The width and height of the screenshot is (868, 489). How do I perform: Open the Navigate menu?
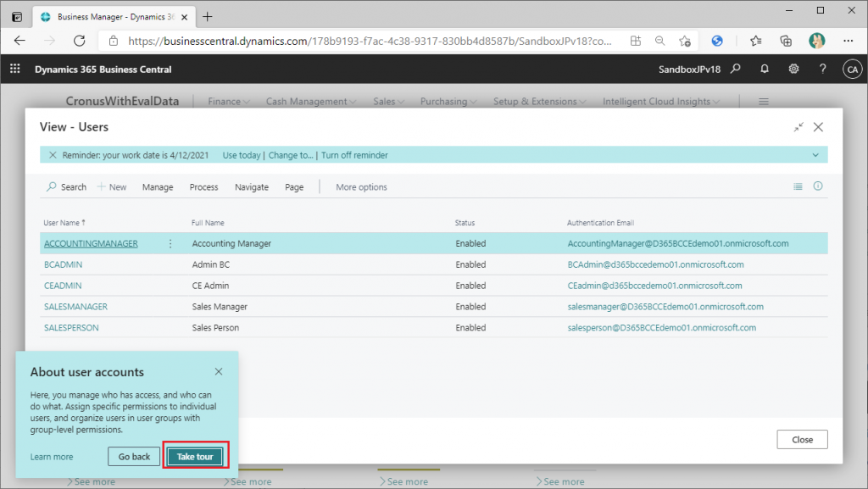251,187
